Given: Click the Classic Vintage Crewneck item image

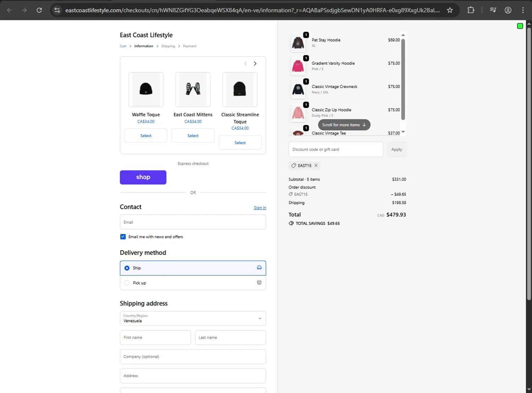Looking at the screenshot, I should [298, 89].
